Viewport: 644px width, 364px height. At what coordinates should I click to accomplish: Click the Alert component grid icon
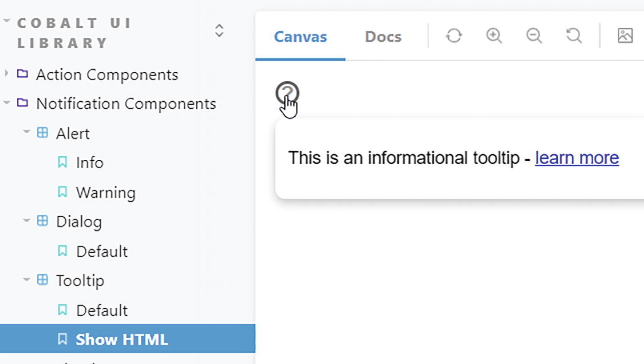(x=42, y=133)
